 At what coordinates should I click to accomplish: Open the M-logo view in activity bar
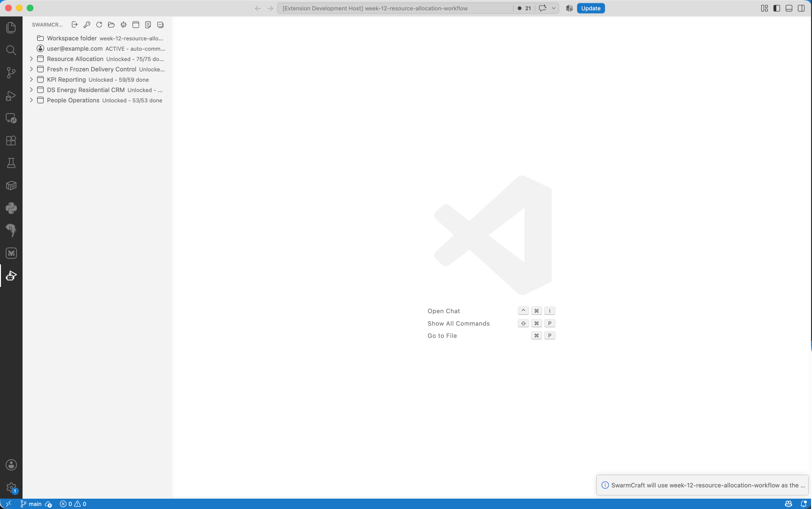coord(11,253)
